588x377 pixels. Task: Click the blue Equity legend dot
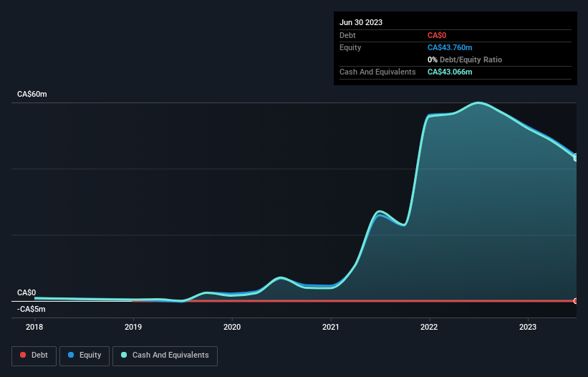71,355
